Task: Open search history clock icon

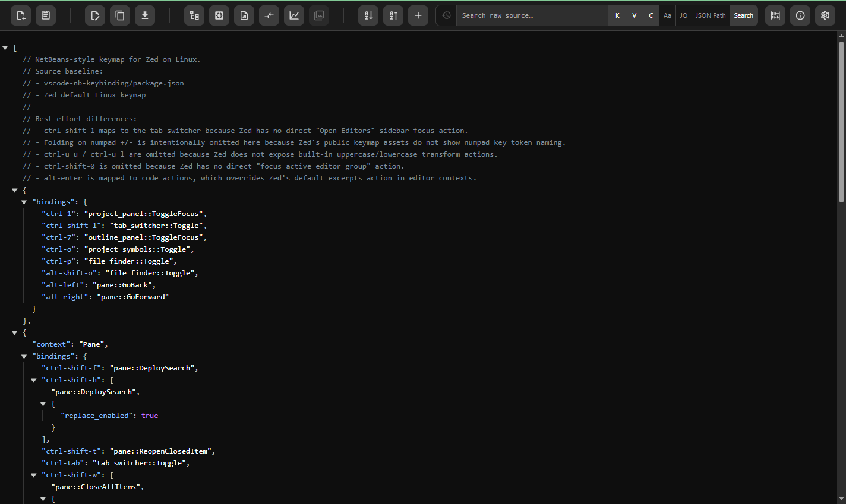Action: 447,15
